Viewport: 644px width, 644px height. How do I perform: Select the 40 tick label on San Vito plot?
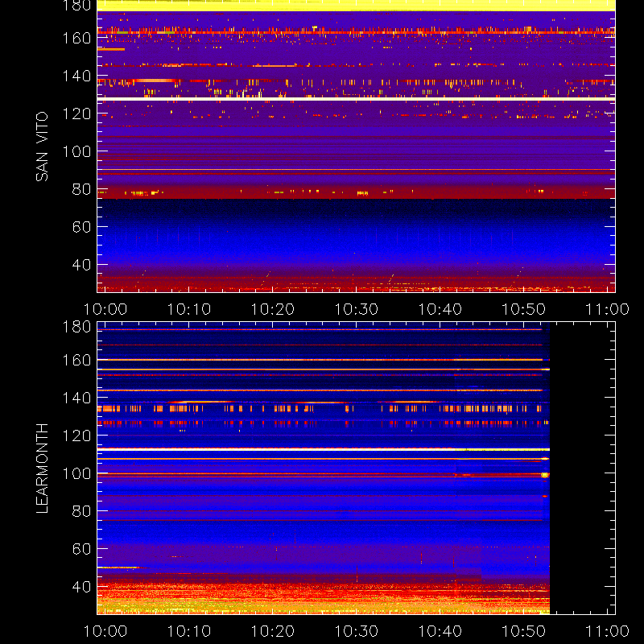tap(81, 265)
